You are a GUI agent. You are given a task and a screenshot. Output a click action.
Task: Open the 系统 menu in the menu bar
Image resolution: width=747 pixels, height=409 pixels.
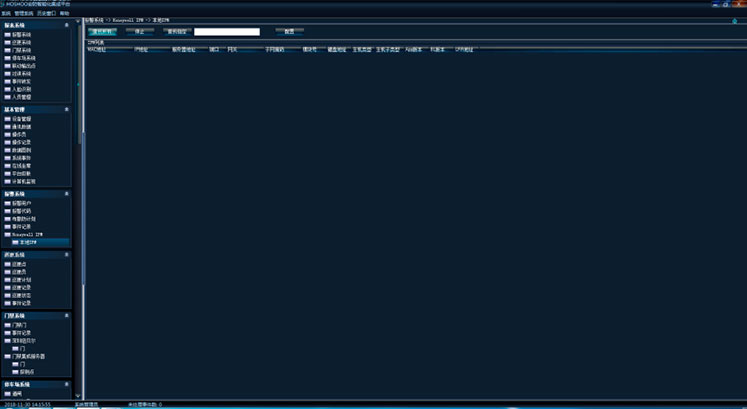(5, 13)
